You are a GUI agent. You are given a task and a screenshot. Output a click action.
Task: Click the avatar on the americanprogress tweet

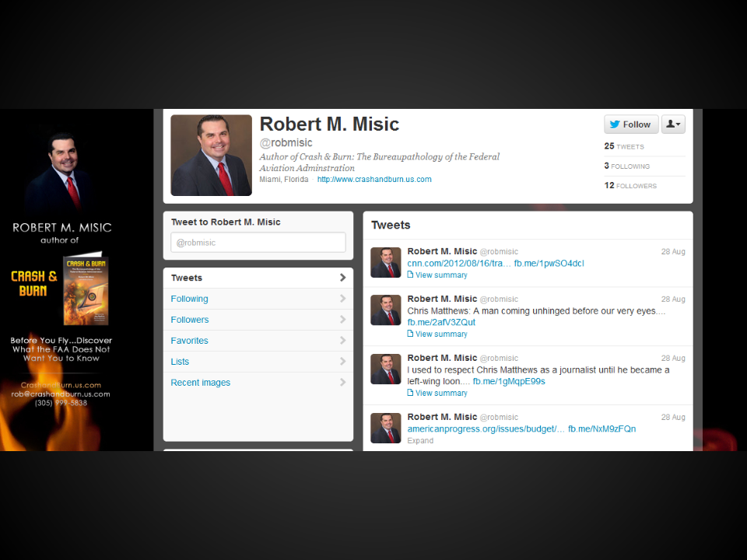[386, 428]
